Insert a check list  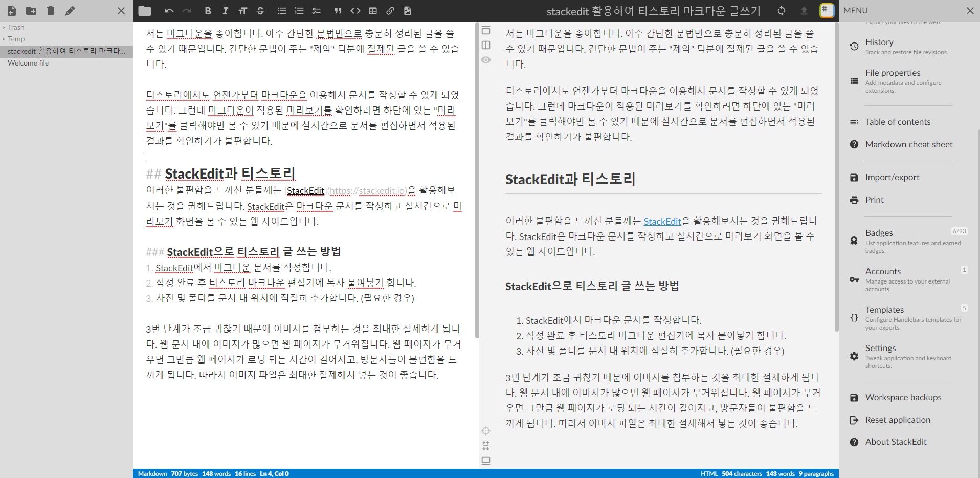[x=317, y=11]
